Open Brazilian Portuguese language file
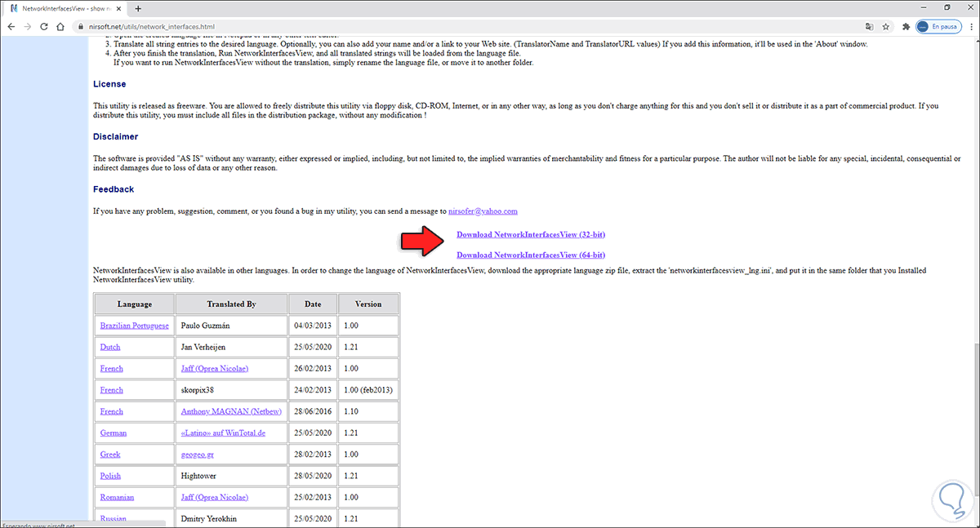The height and width of the screenshot is (528, 980). pos(134,326)
